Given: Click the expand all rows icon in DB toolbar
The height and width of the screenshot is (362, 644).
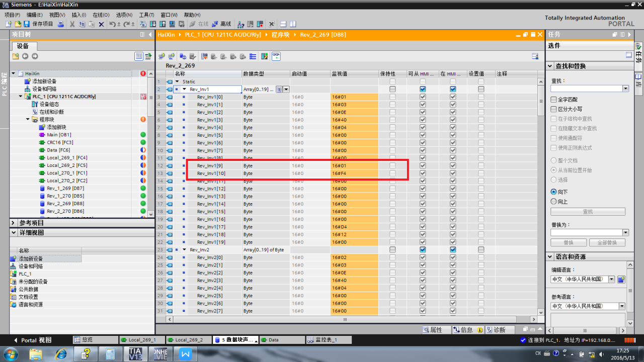Looking at the screenshot, I should [253, 56].
